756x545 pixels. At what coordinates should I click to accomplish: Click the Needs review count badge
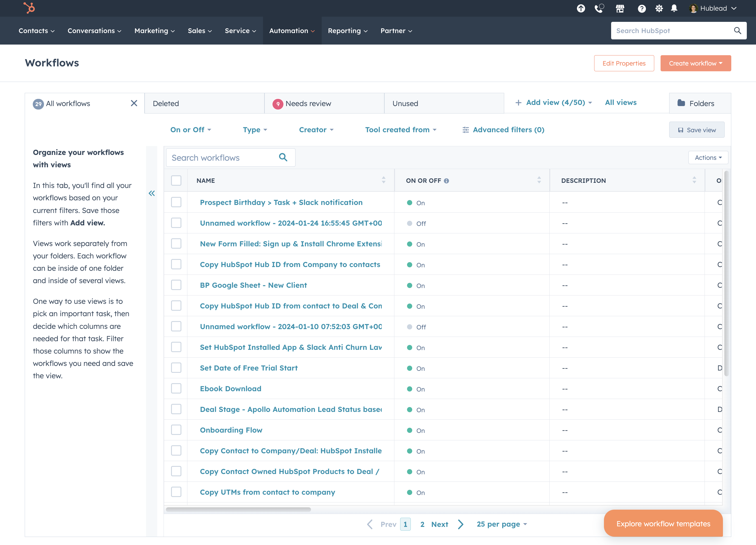point(278,104)
